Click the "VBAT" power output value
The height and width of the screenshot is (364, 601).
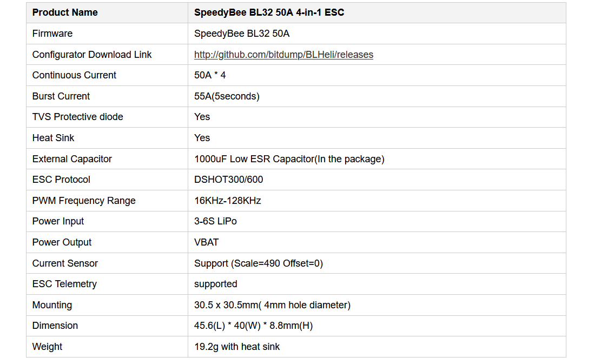[207, 242]
